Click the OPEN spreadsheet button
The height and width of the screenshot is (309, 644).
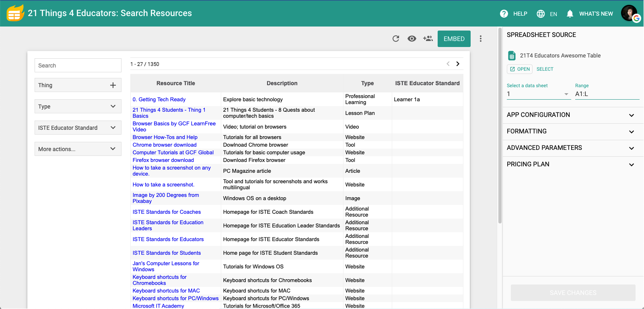coord(520,69)
